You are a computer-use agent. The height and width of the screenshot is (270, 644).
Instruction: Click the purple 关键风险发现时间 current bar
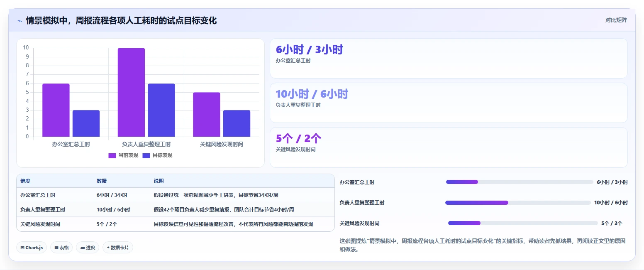click(207, 115)
